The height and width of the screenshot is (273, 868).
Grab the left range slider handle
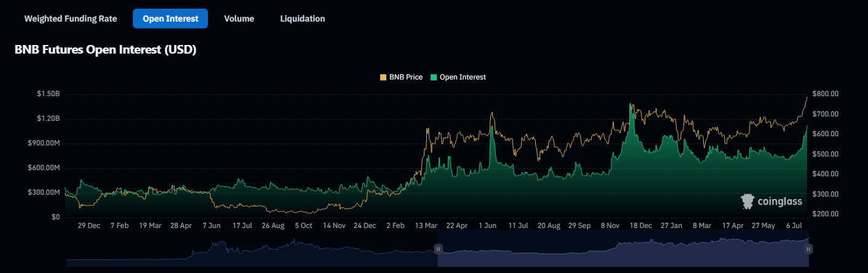click(x=438, y=248)
